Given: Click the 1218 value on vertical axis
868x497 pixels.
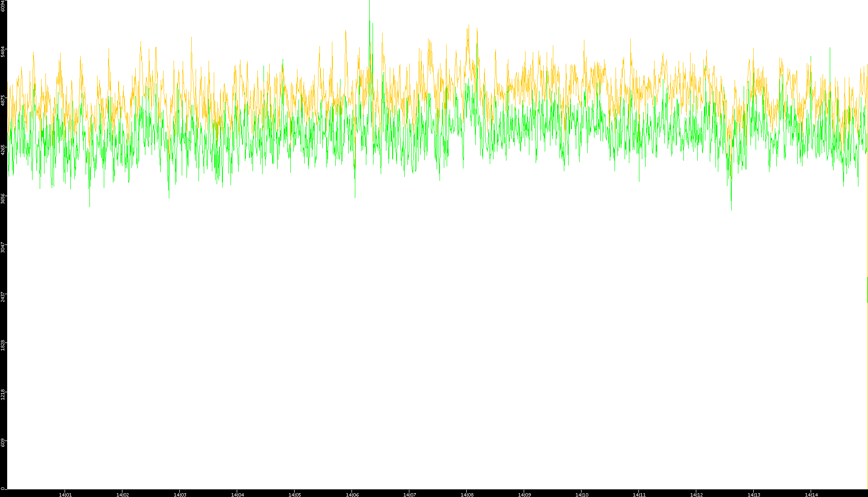Looking at the screenshot, I should 3,394.
